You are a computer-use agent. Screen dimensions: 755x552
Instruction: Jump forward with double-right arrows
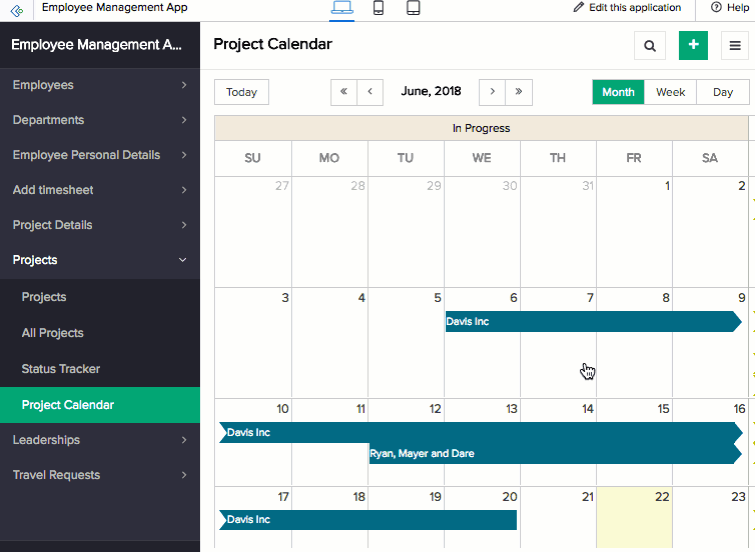click(x=518, y=92)
